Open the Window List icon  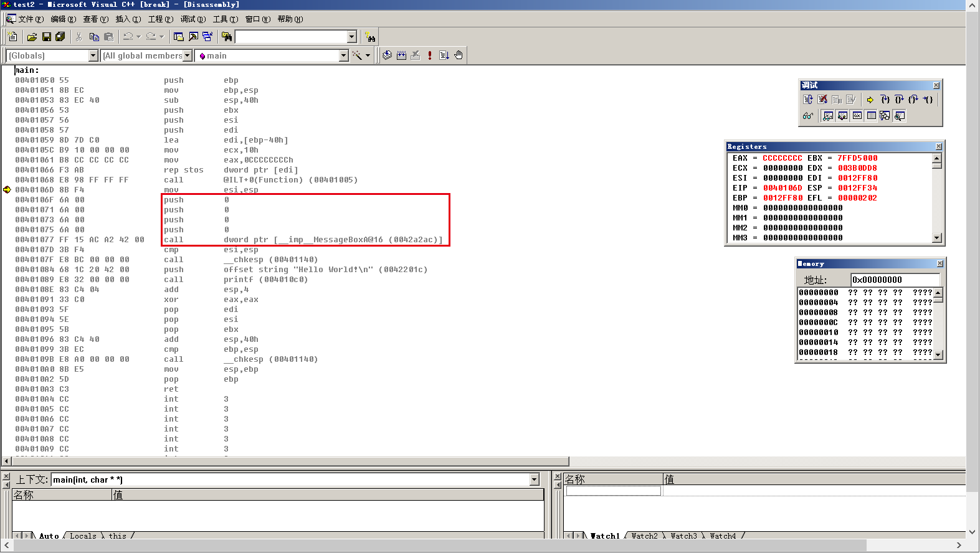coord(207,37)
